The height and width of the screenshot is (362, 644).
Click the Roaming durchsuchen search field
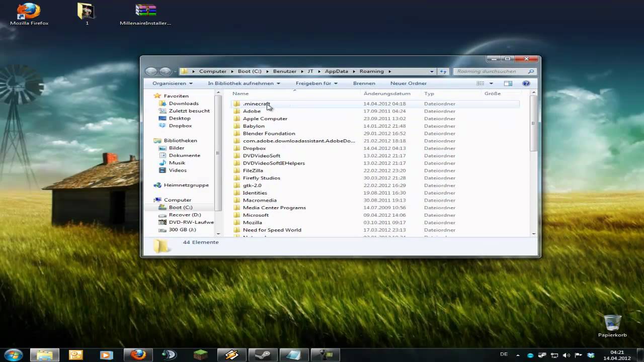pyautogui.click(x=494, y=71)
